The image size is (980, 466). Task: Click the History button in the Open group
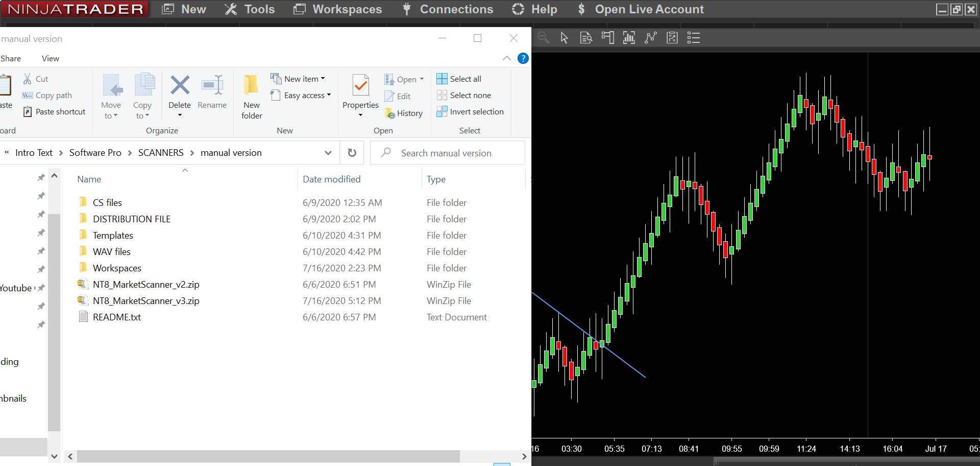pyautogui.click(x=404, y=113)
